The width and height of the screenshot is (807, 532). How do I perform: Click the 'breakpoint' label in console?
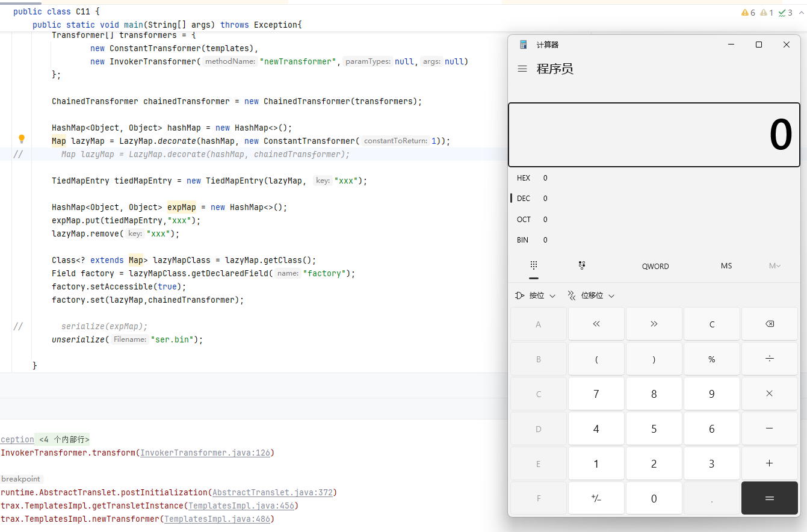coord(20,479)
